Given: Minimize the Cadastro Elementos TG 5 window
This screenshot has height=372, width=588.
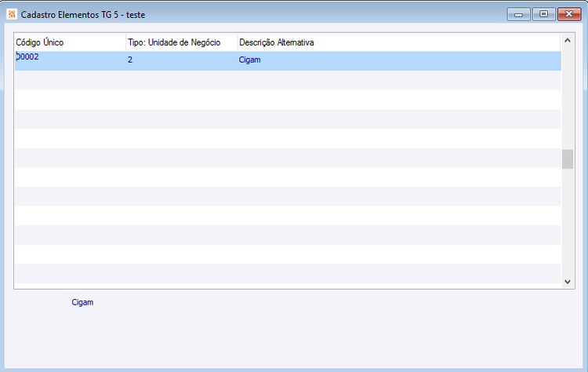Looking at the screenshot, I should (x=519, y=14).
